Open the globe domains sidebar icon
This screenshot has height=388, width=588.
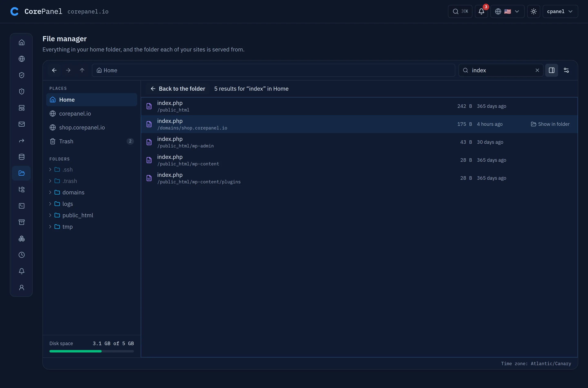(x=21, y=59)
